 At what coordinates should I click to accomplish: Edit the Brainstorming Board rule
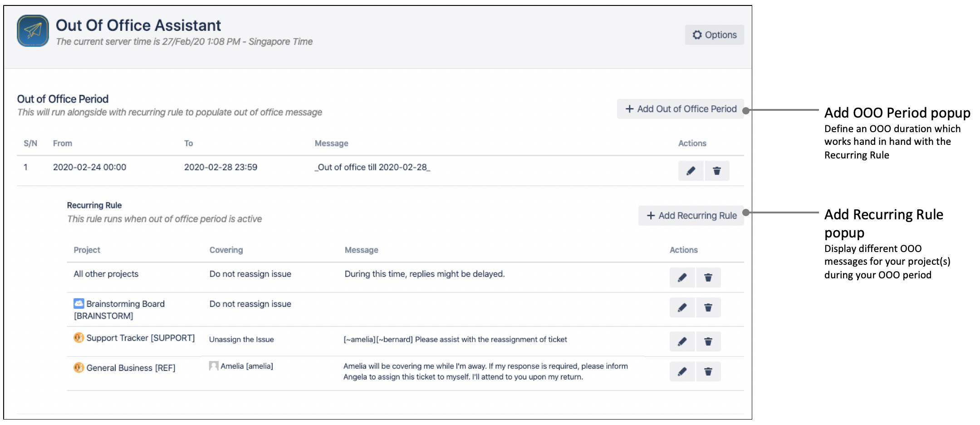tap(682, 308)
